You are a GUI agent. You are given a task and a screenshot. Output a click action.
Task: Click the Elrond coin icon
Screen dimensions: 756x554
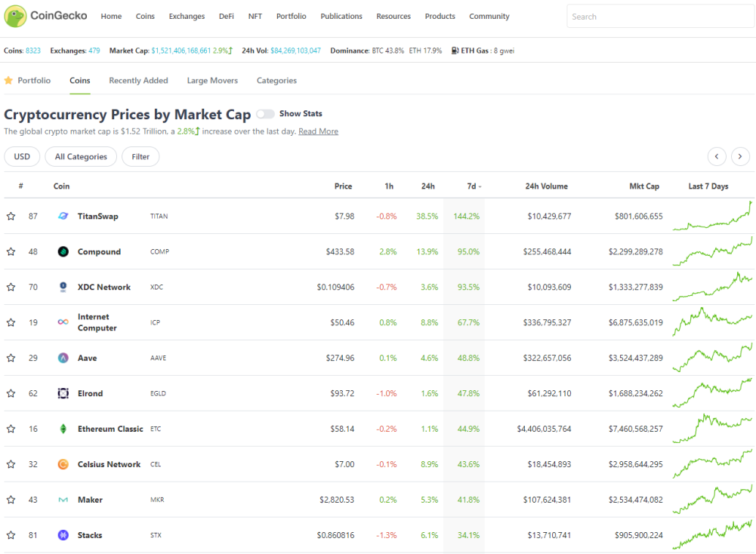63,393
